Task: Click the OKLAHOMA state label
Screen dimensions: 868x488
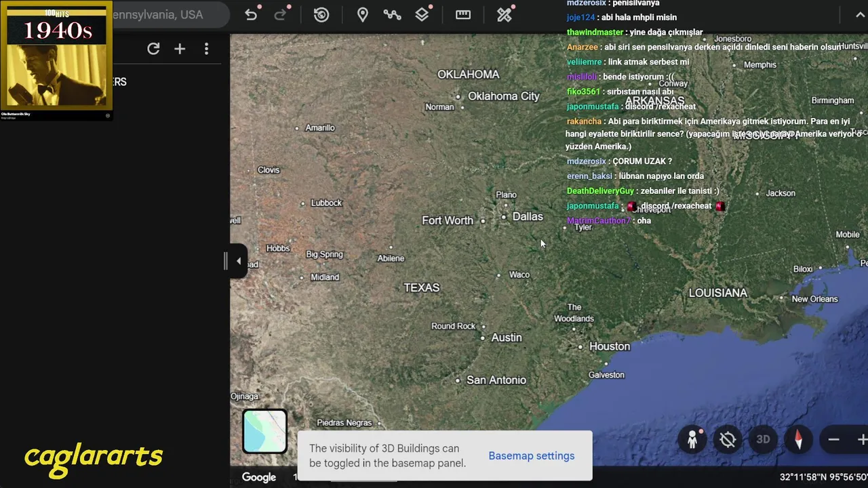Action: tap(469, 75)
